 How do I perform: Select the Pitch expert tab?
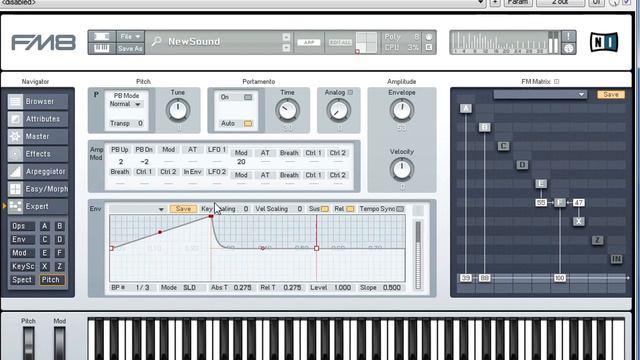pos(52,280)
